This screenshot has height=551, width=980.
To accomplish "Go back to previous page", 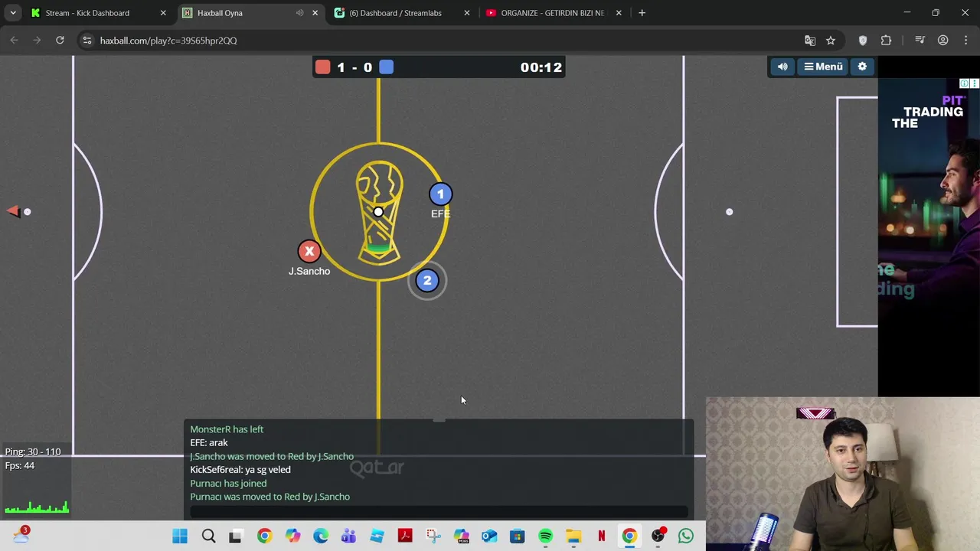I will 14,41.
